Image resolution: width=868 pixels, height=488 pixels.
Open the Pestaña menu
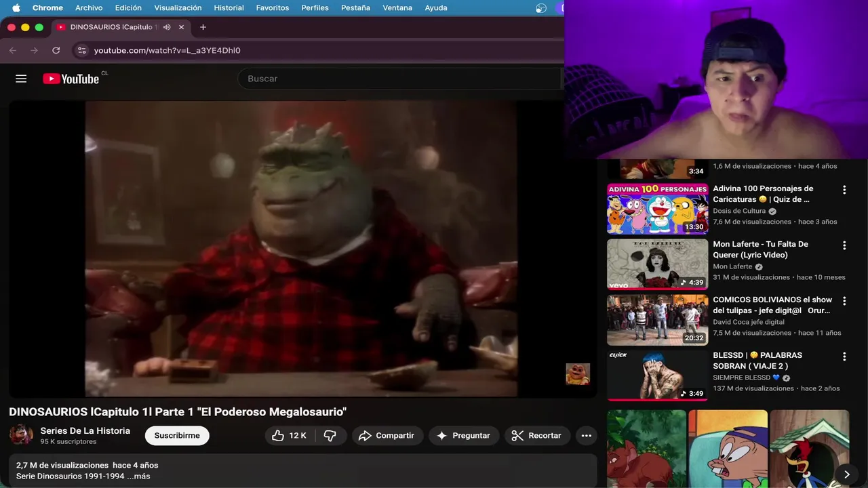click(x=355, y=8)
